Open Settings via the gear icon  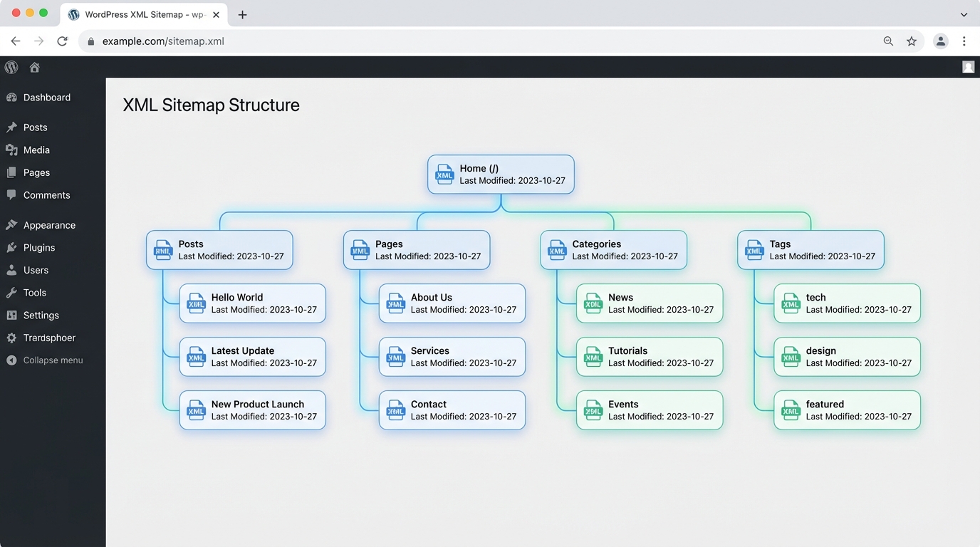click(11, 315)
